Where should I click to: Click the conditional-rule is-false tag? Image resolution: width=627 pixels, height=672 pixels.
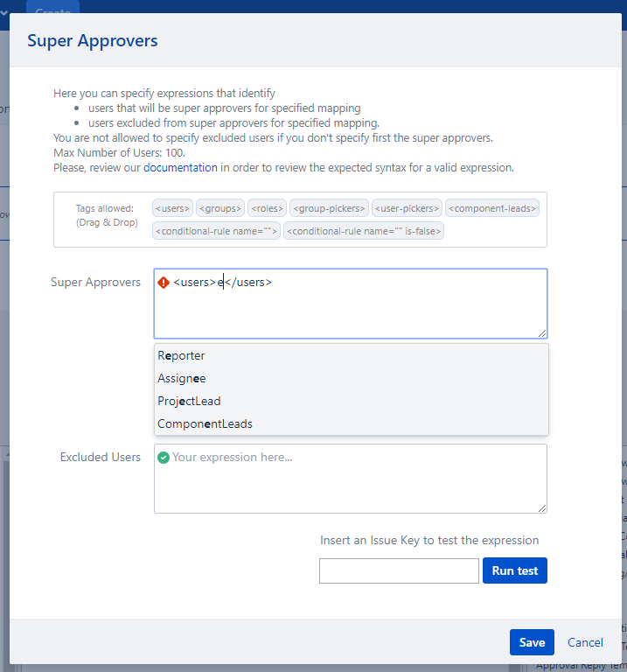(364, 231)
